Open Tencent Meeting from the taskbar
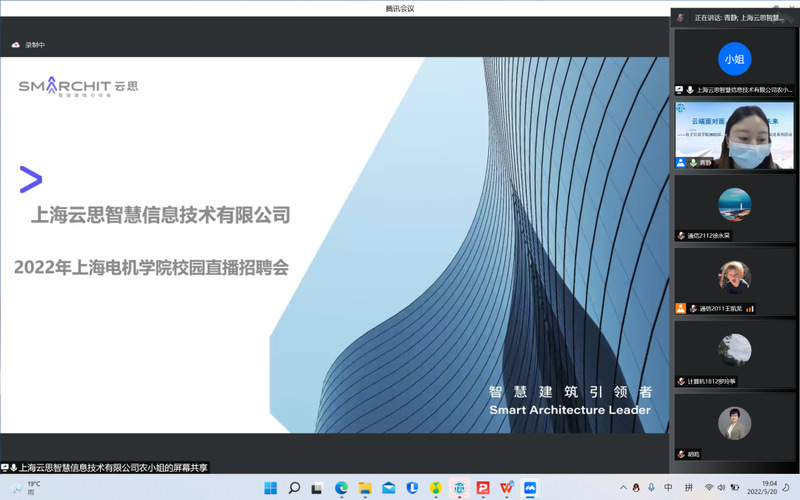800x500 pixels. pos(530,488)
